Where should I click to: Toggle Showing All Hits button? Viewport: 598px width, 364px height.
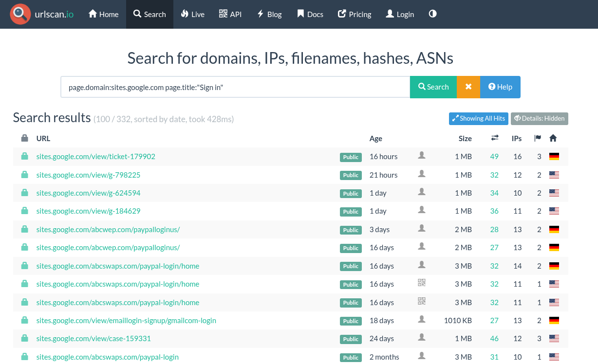(479, 118)
